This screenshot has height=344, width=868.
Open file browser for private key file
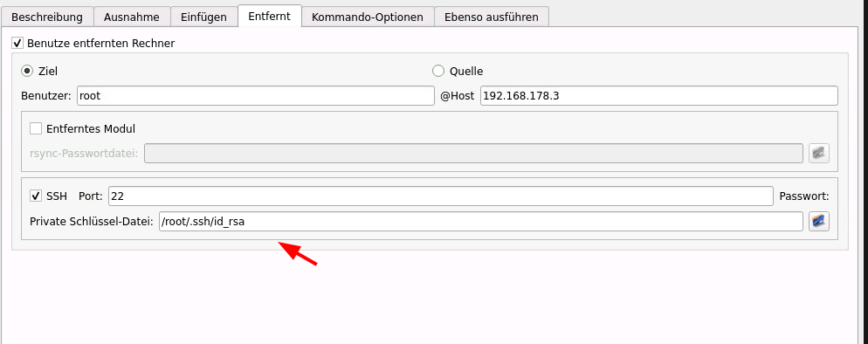[819, 222]
